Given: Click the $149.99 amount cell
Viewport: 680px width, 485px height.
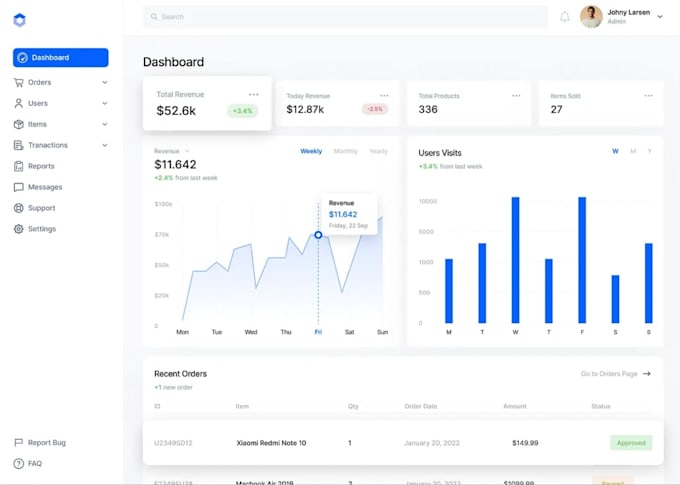Looking at the screenshot, I should (525, 443).
